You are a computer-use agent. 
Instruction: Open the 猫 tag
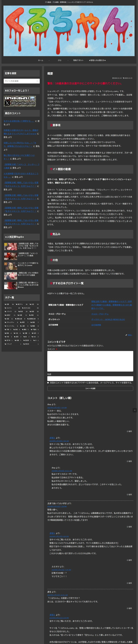coord(27,337)
